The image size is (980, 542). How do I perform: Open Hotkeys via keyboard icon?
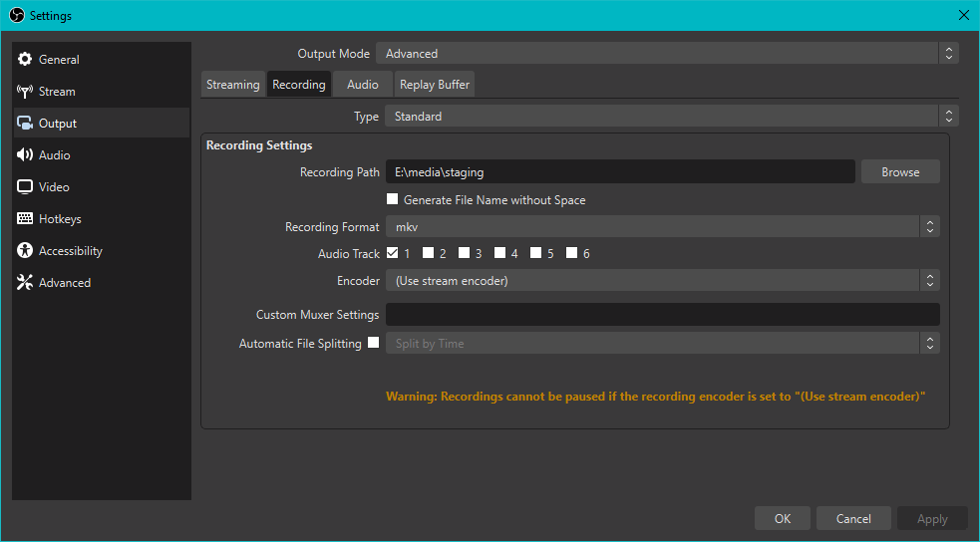[x=25, y=219]
